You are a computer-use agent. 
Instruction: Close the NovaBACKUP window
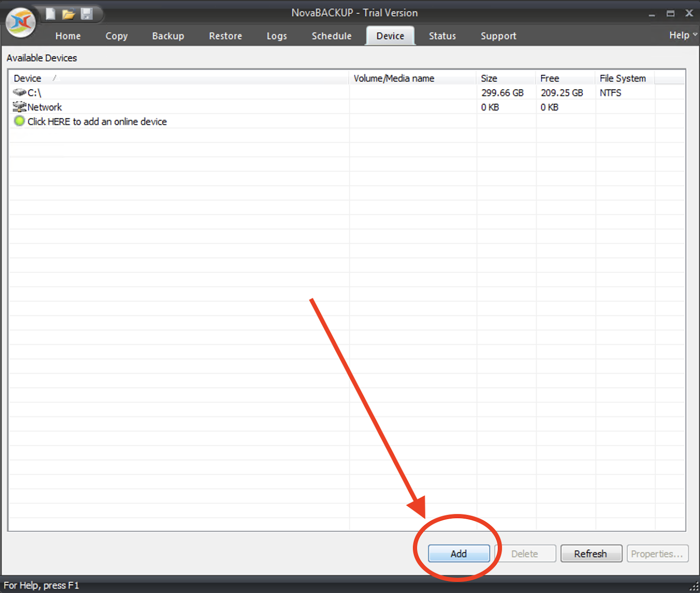point(689,13)
